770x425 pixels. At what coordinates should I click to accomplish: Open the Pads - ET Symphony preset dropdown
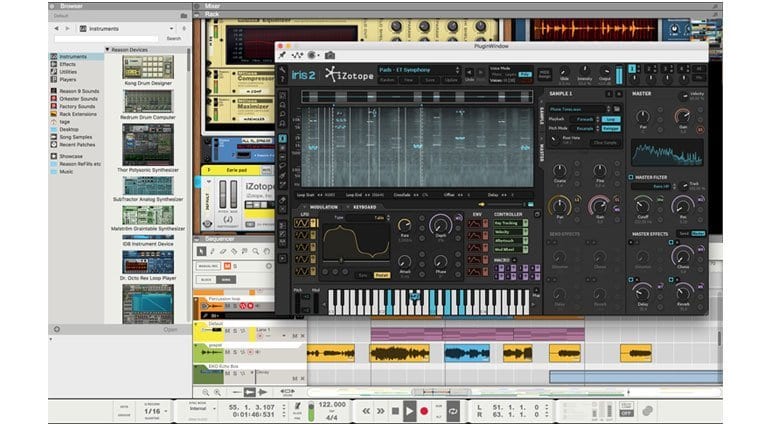(x=419, y=70)
